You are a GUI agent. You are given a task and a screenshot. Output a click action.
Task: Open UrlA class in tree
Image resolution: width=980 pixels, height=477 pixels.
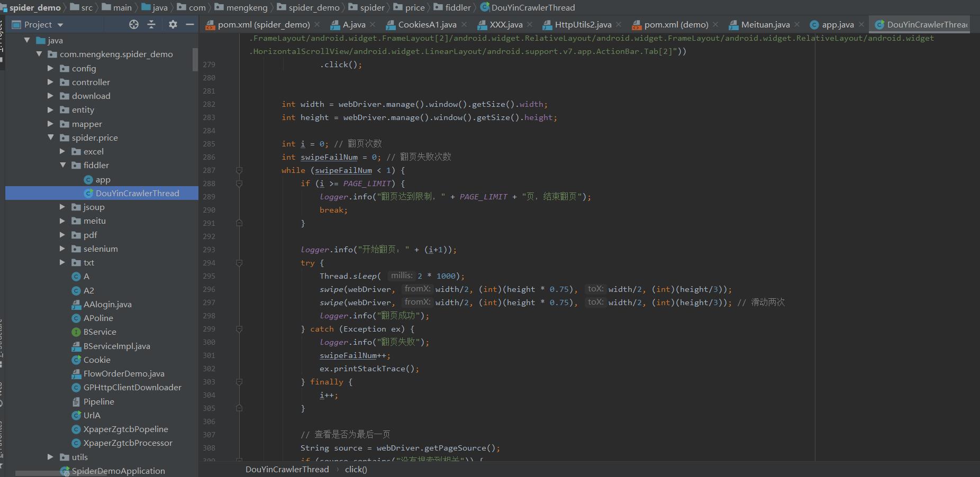[x=86, y=415]
